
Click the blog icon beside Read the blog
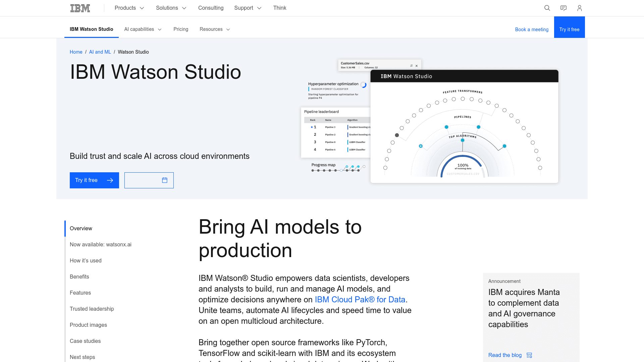pos(529,355)
